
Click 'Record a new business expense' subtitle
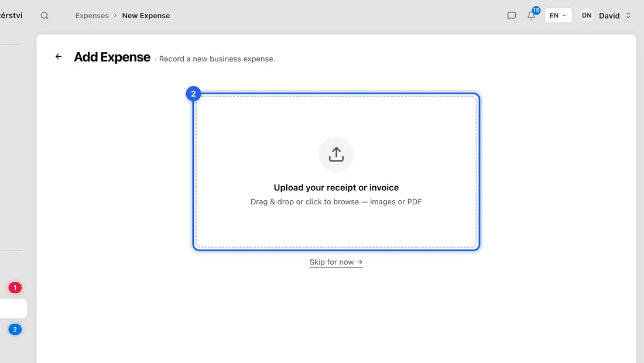point(217,59)
